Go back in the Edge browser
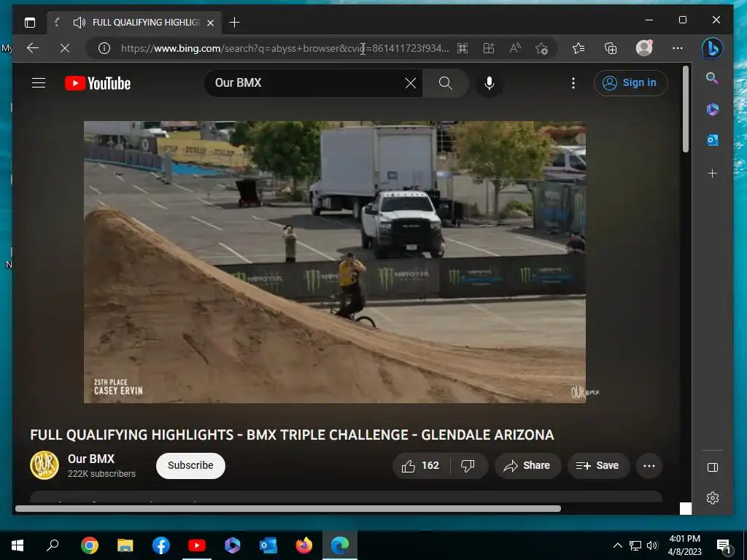 pos(33,48)
